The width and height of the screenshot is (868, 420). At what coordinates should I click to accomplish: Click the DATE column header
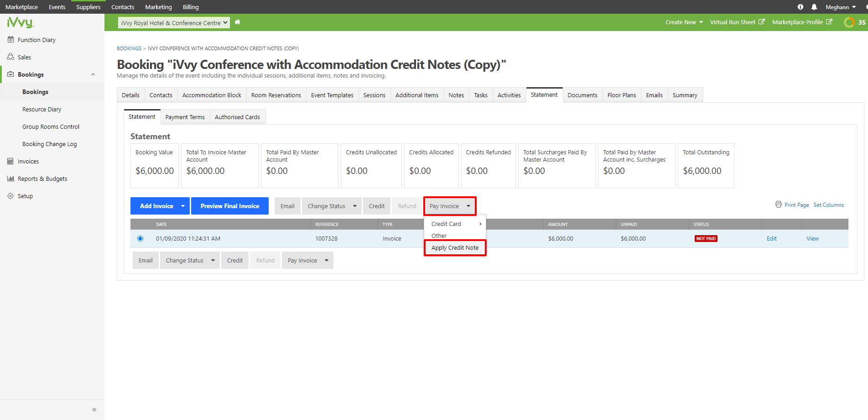(161, 224)
